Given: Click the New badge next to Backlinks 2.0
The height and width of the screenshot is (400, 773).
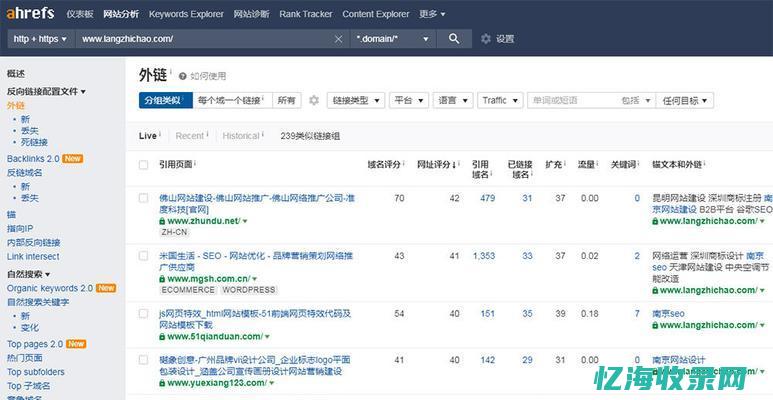Looking at the screenshot, I should pos(72,158).
